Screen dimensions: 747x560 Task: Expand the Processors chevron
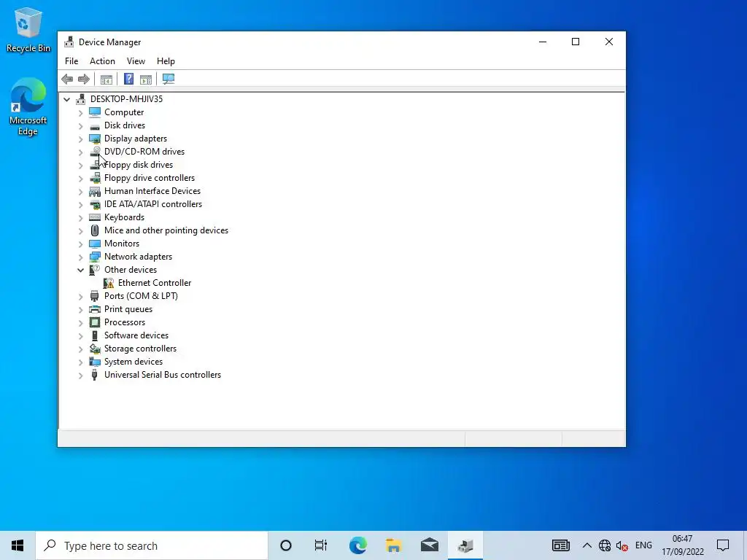click(80, 323)
